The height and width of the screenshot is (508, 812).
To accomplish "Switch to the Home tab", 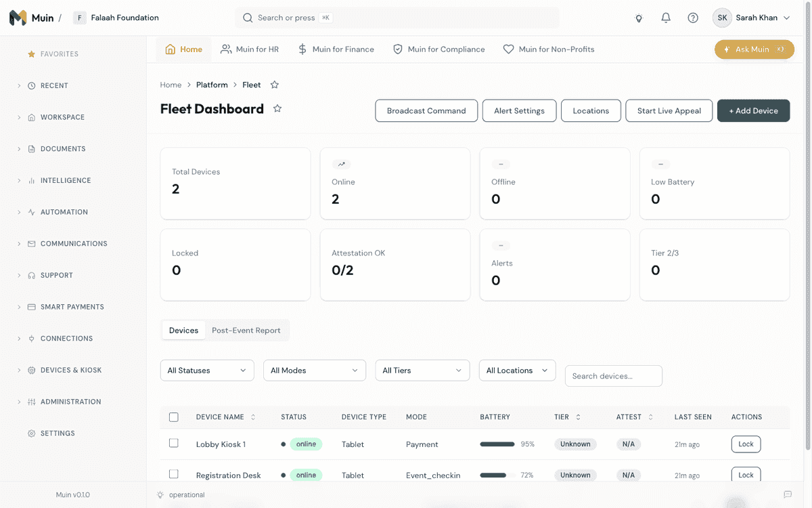I will point(183,49).
